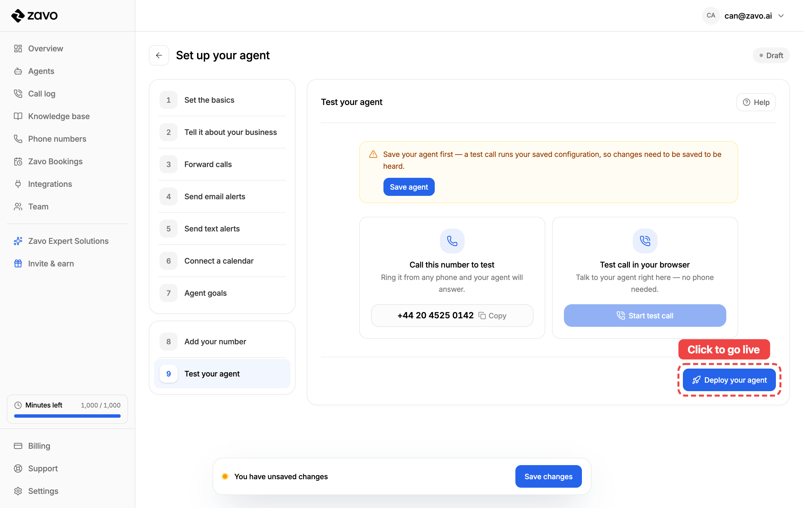This screenshot has width=812, height=508.
Task: Click the Zavo logo
Action: coord(34,16)
